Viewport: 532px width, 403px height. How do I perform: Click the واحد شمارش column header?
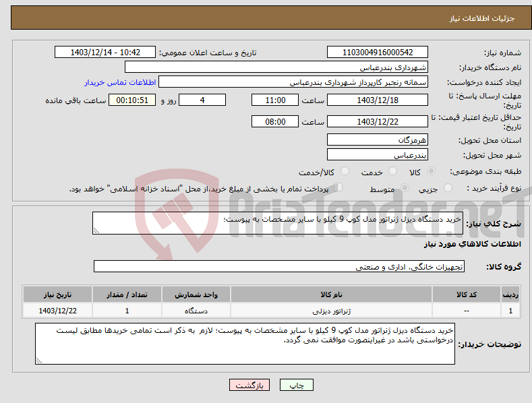196,294
